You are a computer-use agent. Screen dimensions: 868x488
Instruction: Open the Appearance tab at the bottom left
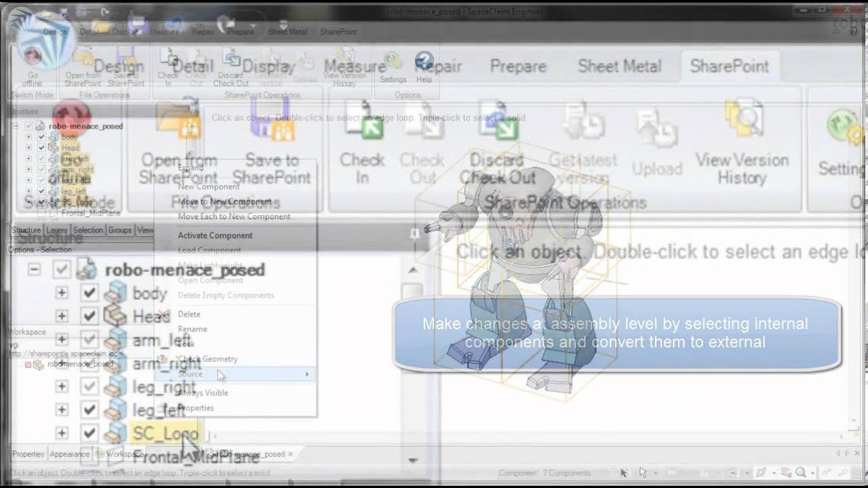(70, 454)
